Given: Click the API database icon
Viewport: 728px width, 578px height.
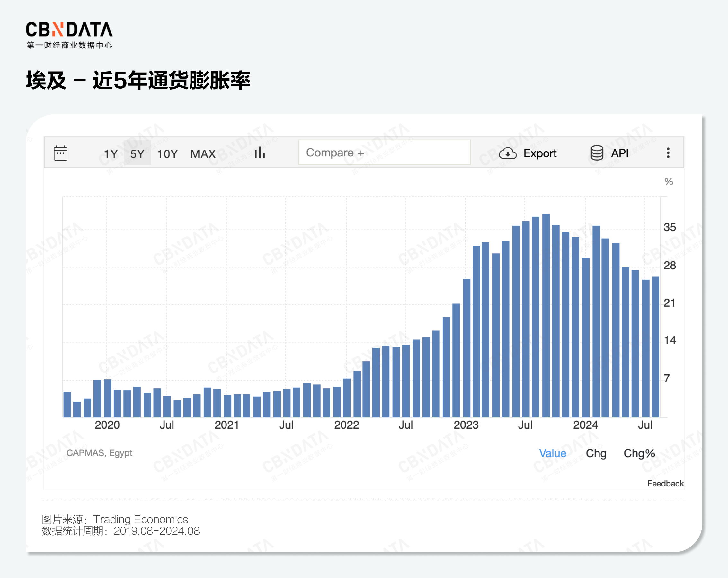Looking at the screenshot, I should click(597, 153).
